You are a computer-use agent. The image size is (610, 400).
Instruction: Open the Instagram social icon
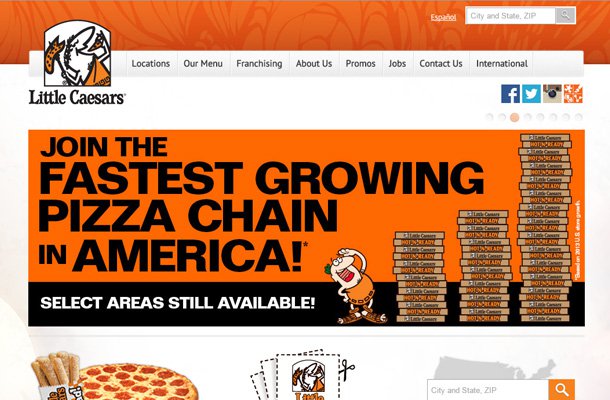552,94
